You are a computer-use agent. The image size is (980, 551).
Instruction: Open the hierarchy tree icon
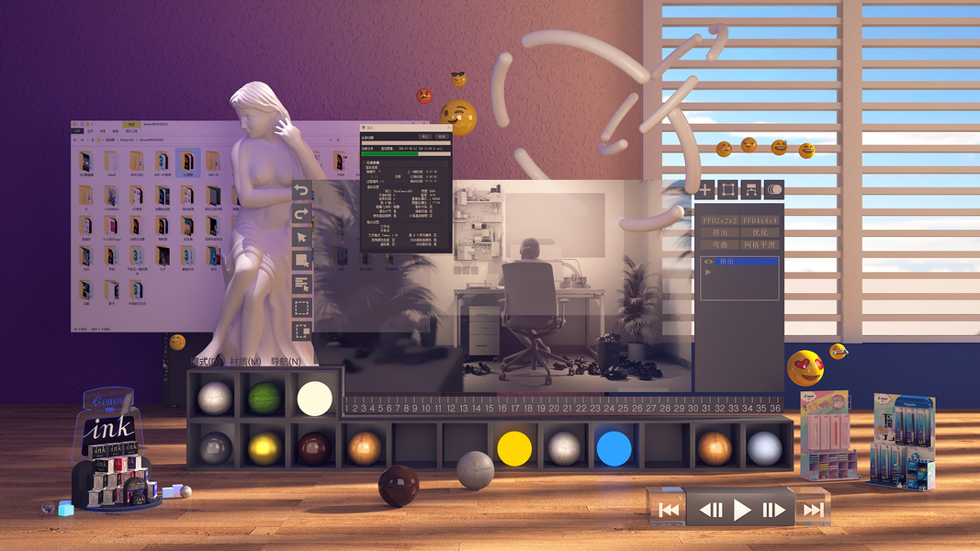[x=750, y=189]
